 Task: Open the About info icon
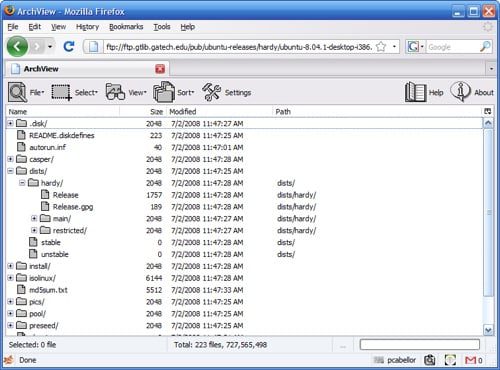(x=460, y=92)
